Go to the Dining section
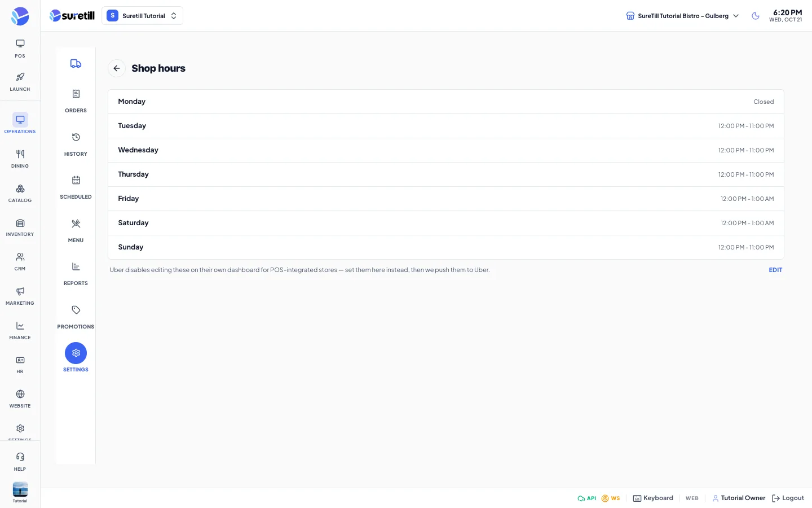The height and width of the screenshot is (508, 812). [20, 159]
